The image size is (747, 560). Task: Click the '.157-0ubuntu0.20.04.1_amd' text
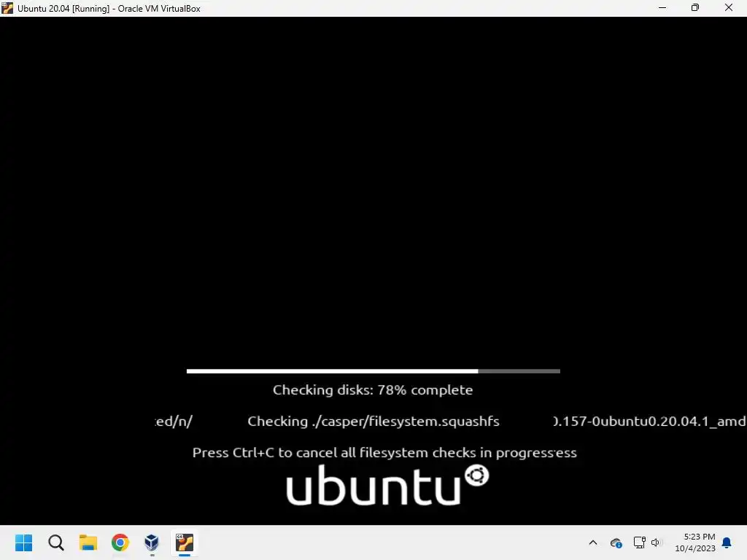[x=650, y=421]
